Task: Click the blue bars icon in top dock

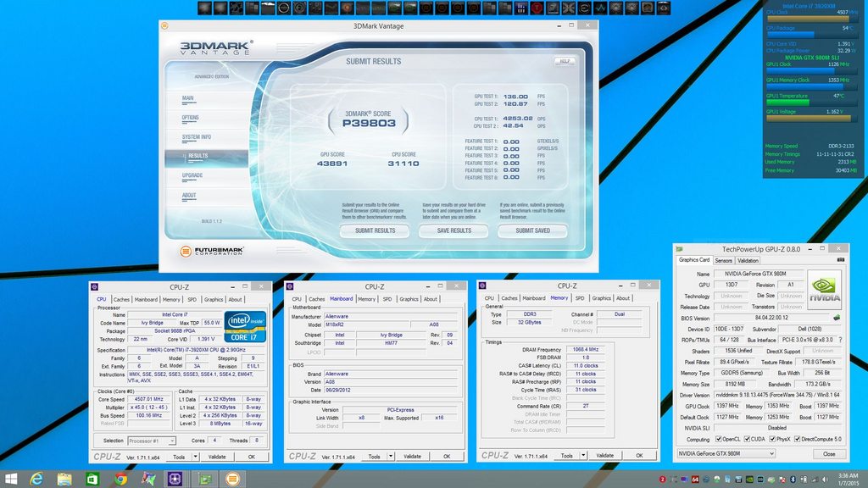Action: (520, 8)
